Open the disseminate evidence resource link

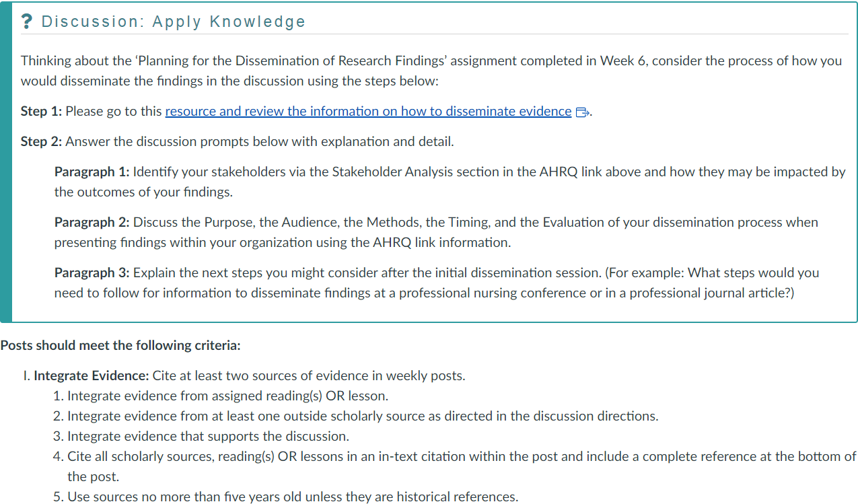pyautogui.click(x=368, y=112)
